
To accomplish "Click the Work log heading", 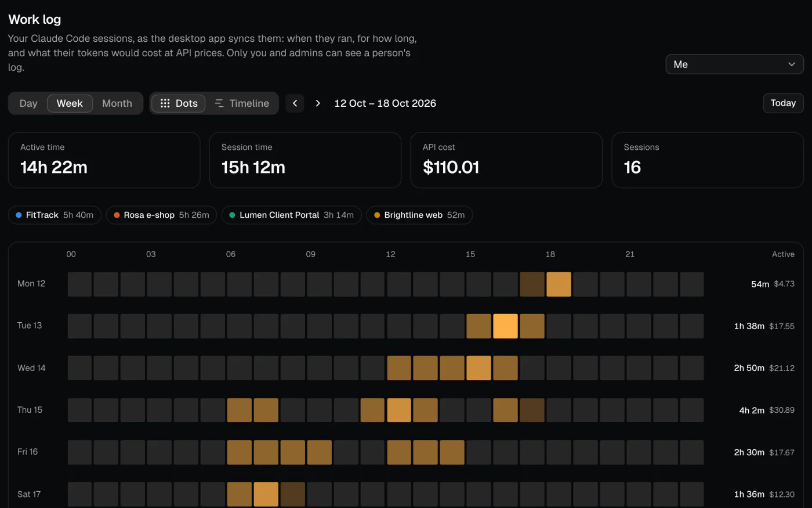I will [x=35, y=19].
